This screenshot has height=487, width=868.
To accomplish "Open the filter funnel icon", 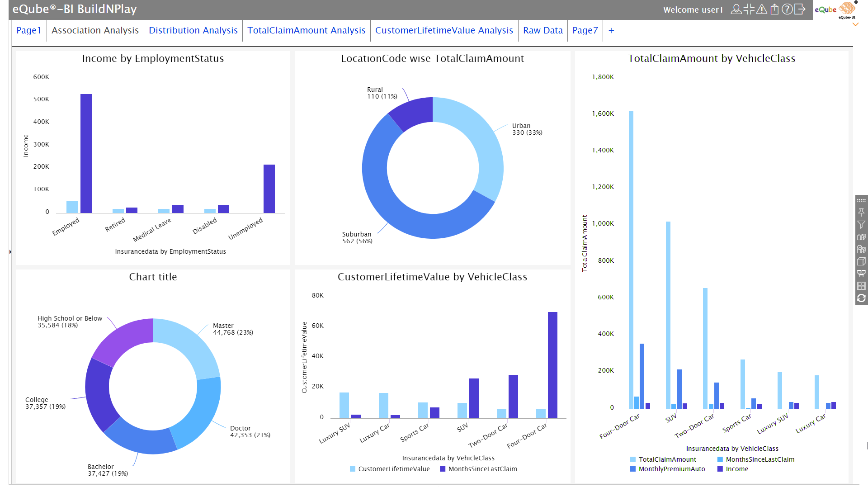I will (x=861, y=225).
